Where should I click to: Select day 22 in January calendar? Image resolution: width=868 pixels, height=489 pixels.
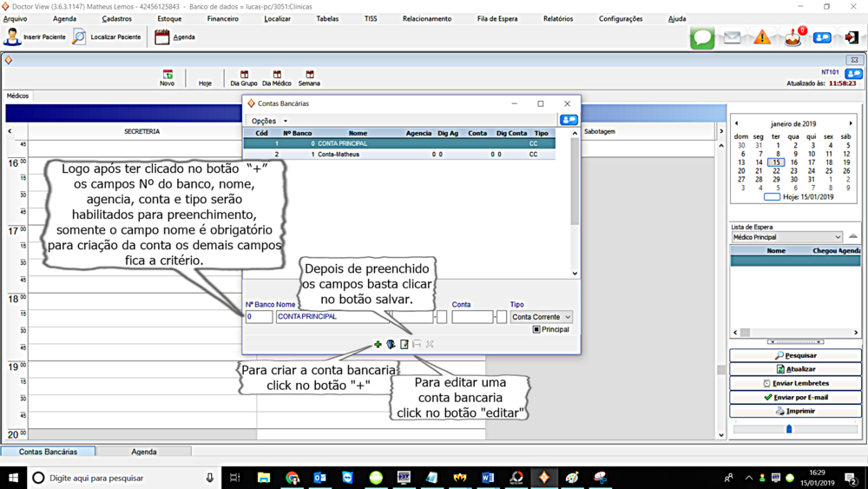tap(777, 171)
